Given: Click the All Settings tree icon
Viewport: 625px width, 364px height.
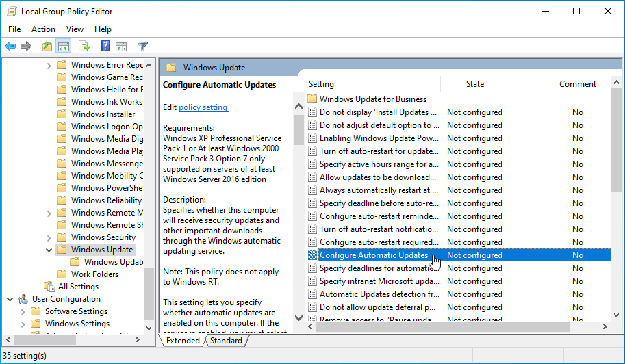Looking at the screenshot, I should 49,287.
